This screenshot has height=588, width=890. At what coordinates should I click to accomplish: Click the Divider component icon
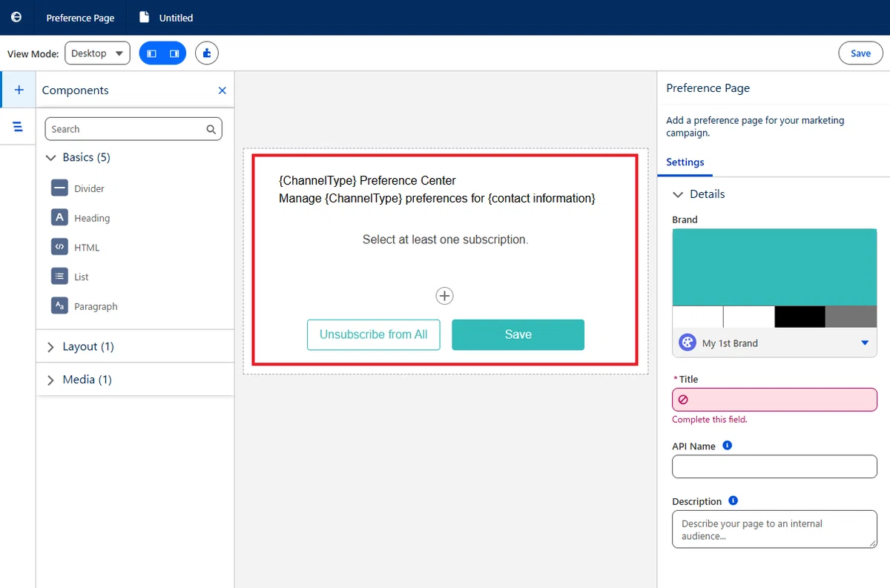coord(59,188)
